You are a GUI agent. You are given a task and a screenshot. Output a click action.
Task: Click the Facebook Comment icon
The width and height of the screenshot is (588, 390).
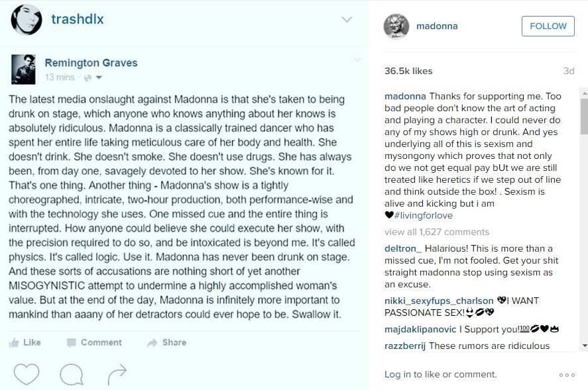(71, 342)
